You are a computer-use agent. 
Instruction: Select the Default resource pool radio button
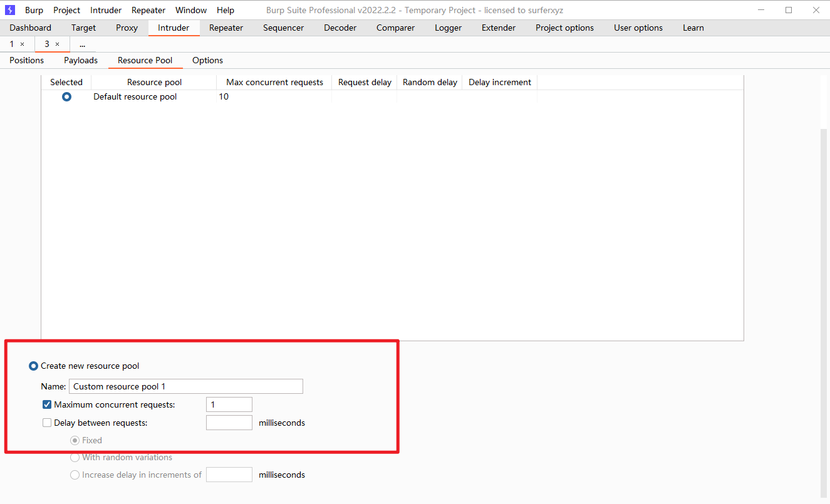66,97
